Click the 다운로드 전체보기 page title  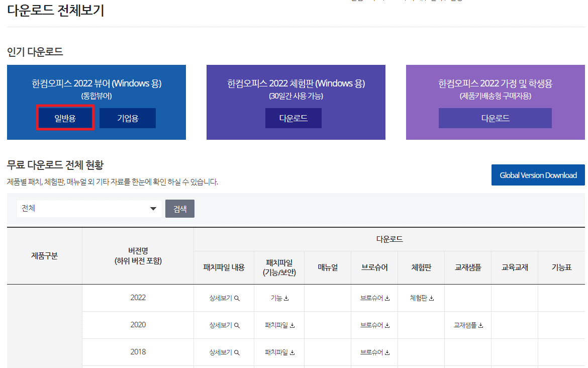tap(55, 10)
